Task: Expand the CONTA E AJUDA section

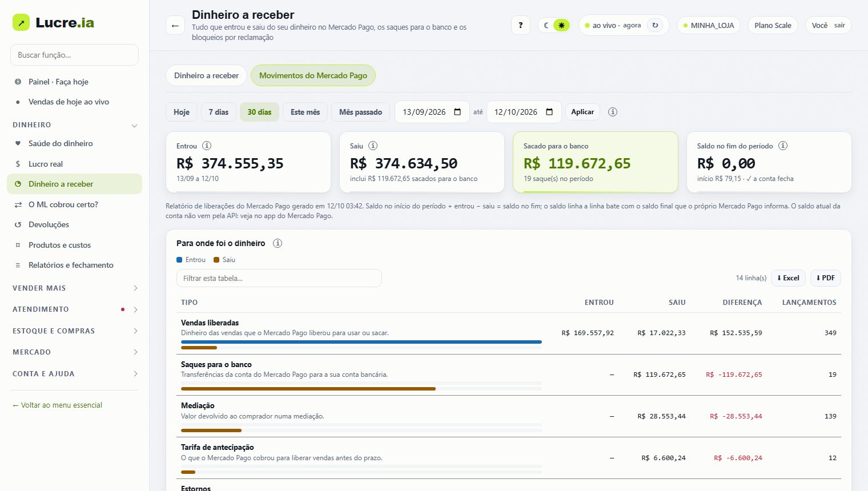Action: click(x=75, y=374)
